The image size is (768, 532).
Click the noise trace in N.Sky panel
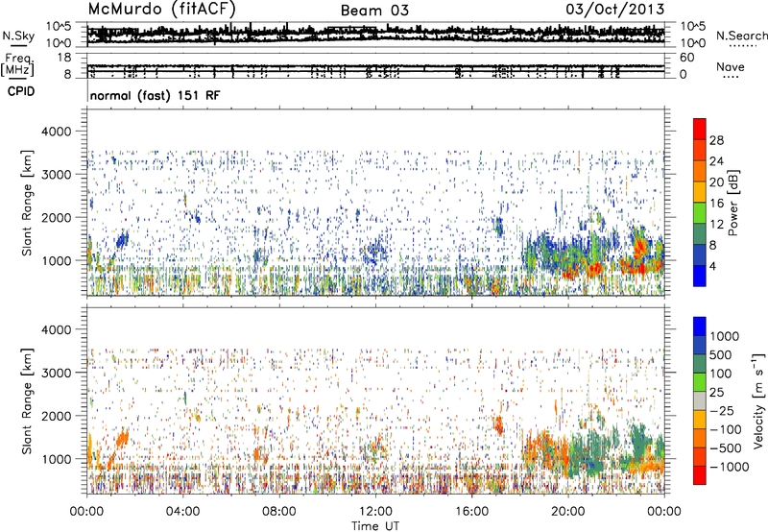pyautogui.click(x=375, y=35)
